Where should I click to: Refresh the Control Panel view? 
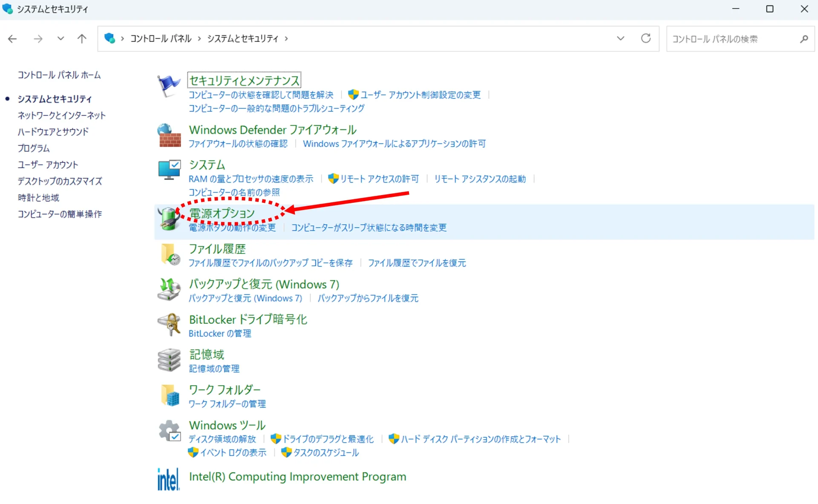(646, 38)
